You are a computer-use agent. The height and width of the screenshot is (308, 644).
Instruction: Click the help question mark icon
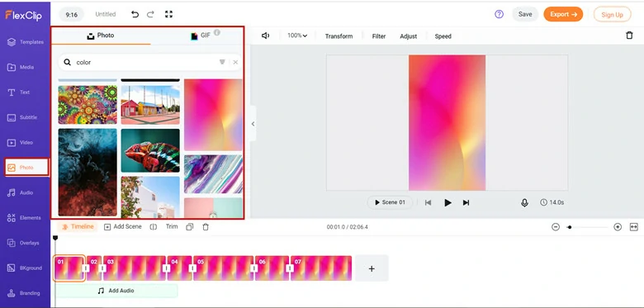pos(499,14)
